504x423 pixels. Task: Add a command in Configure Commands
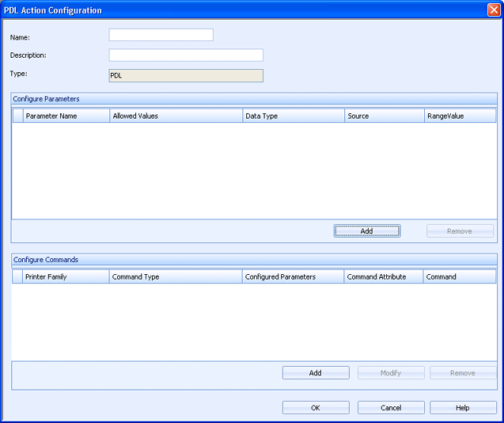316,373
